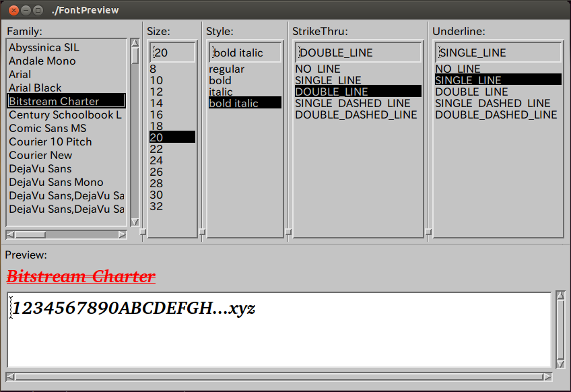Select Courier New font family
Screen dimensions: 571x392
(66, 155)
